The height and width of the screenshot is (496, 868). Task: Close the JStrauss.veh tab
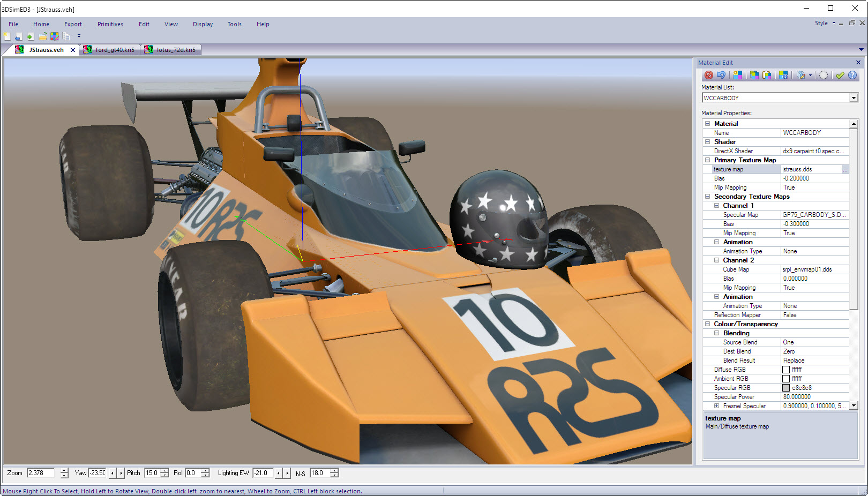coord(73,50)
